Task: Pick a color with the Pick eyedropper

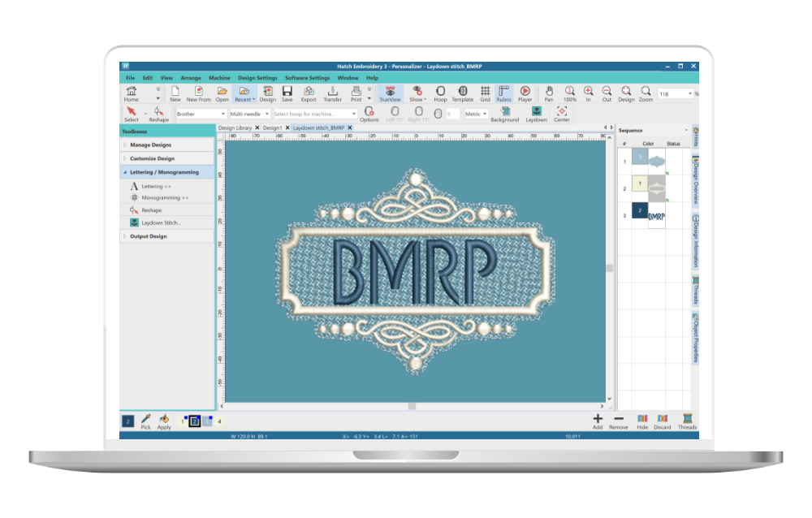Action: 146,420
